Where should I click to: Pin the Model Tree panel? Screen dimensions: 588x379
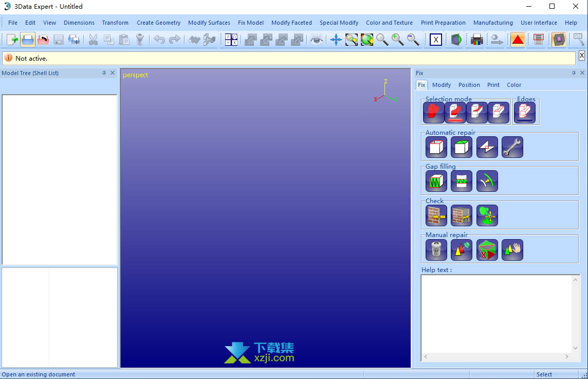(x=104, y=73)
